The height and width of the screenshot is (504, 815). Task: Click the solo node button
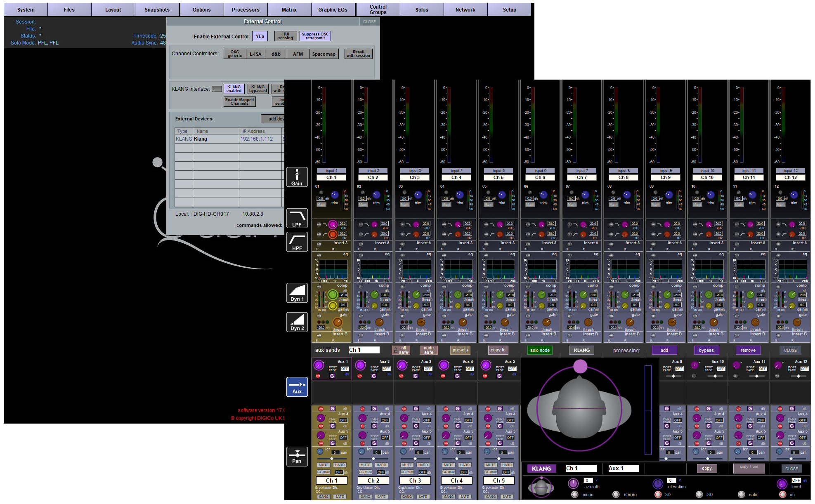click(540, 350)
